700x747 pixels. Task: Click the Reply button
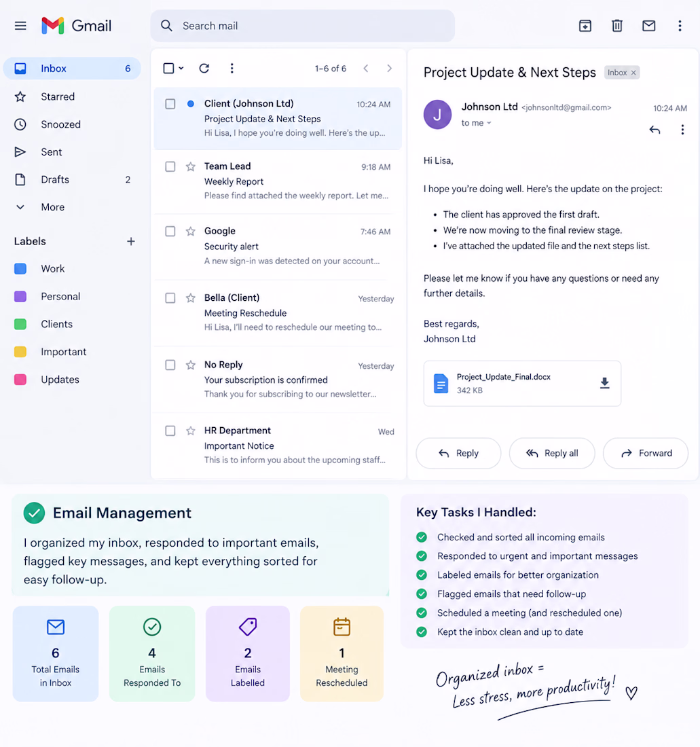[x=458, y=453]
